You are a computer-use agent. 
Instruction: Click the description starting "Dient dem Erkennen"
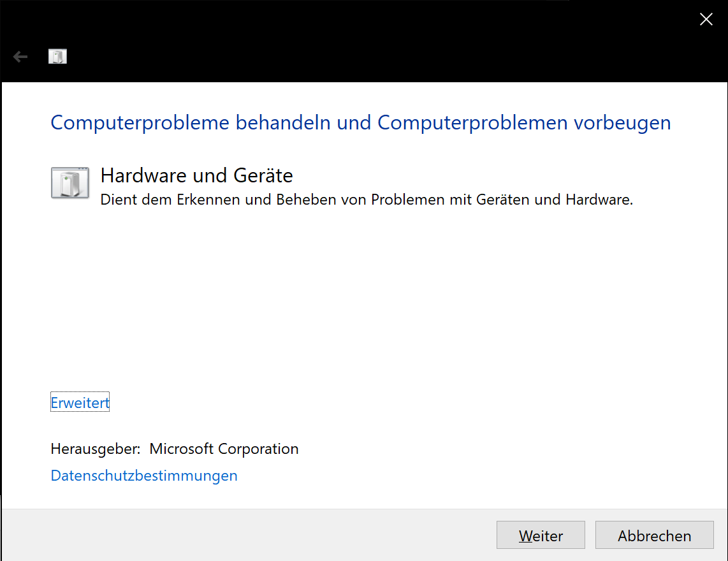point(367,200)
